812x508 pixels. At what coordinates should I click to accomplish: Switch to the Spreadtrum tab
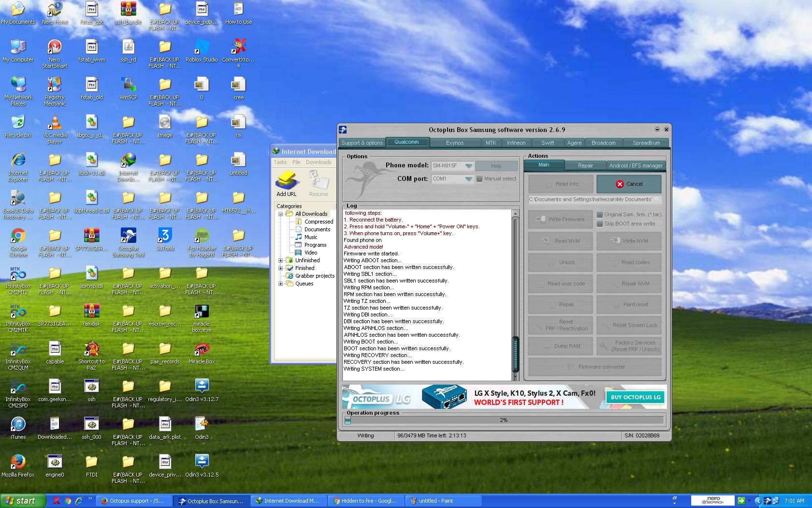[646, 143]
